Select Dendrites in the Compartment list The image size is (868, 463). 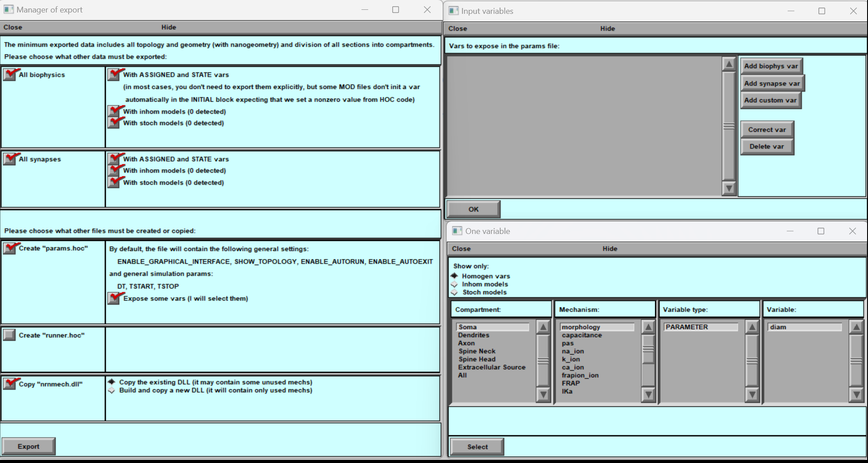pyautogui.click(x=473, y=335)
